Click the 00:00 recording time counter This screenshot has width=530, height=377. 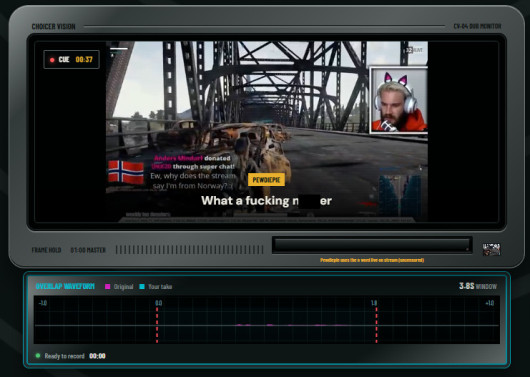[x=97, y=356]
